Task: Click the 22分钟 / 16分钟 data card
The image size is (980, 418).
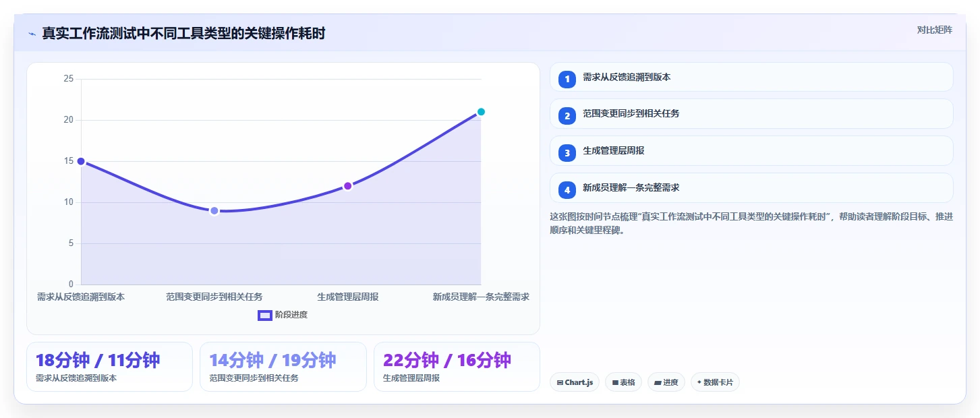Action: (x=457, y=367)
